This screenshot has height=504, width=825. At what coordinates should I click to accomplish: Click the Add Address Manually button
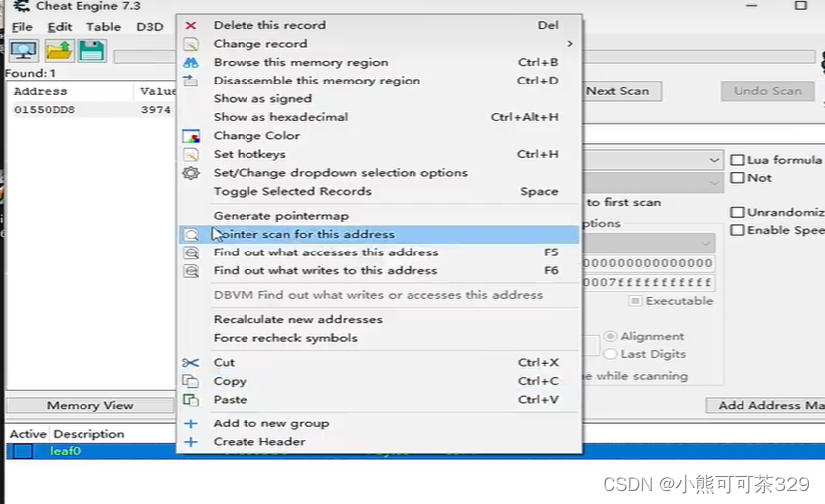point(765,406)
